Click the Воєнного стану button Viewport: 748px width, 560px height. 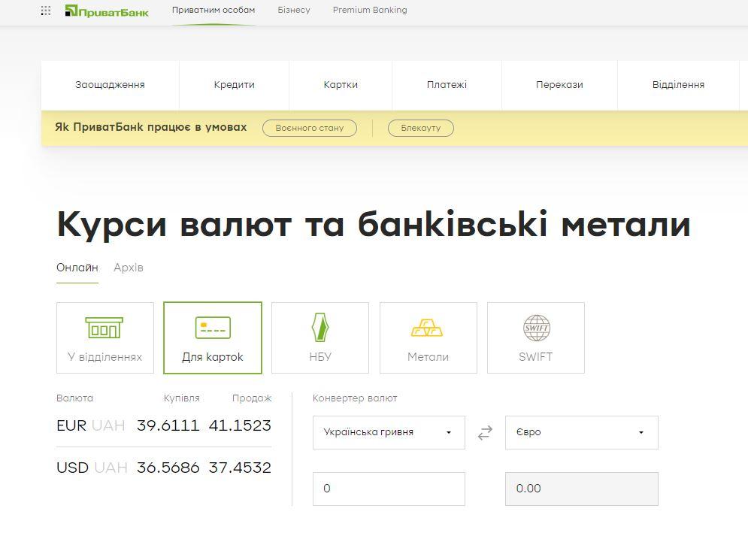coord(310,128)
